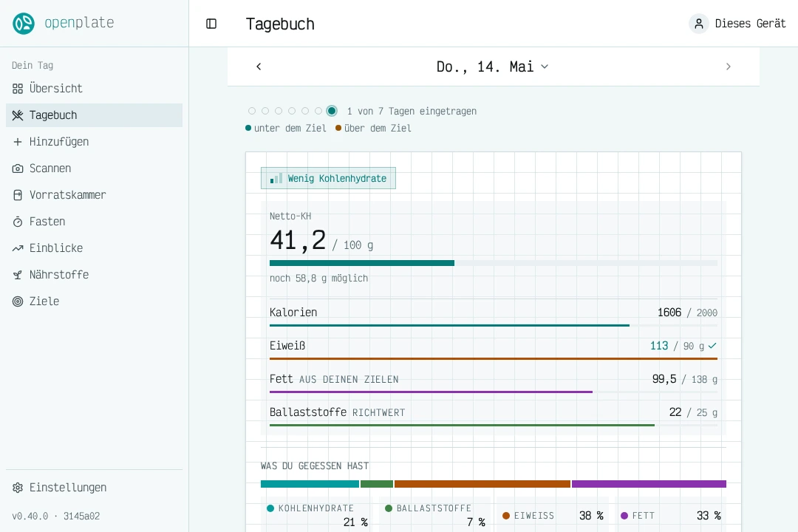Click the Netto-KH progress bar
Viewport: 798px width, 532px height.
click(x=494, y=263)
